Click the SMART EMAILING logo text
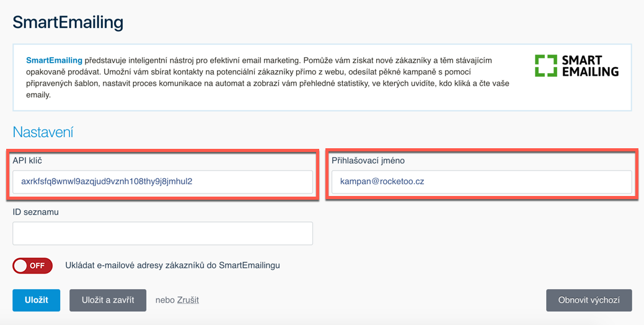Image resolution: width=644 pixels, height=325 pixels. [x=590, y=66]
